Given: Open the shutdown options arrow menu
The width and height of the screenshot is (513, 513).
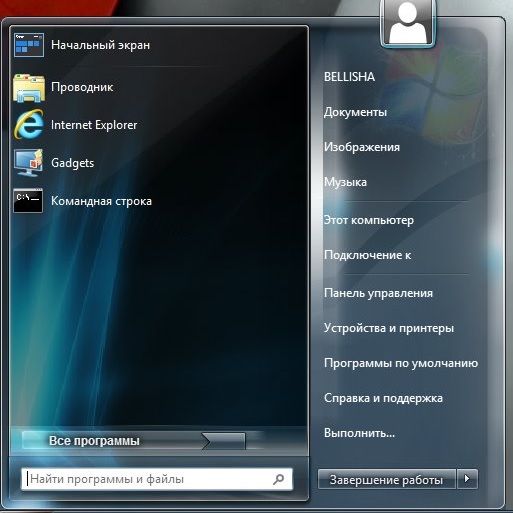Looking at the screenshot, I should (x=467, y=479).
